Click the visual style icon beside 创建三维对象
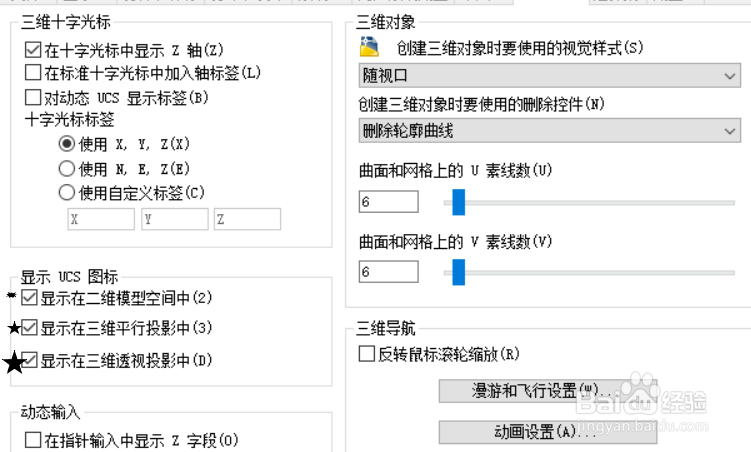 [x=369, y=47]
